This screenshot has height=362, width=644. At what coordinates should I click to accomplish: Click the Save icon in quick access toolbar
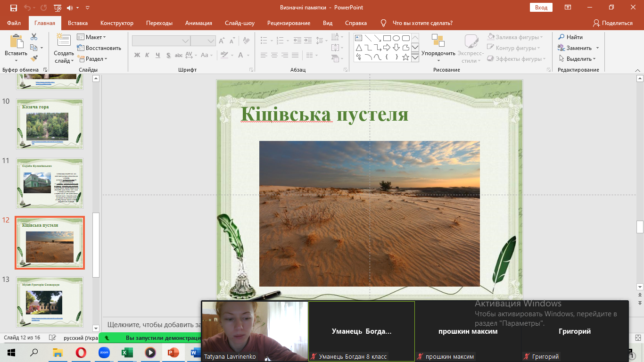coord(13,8)
